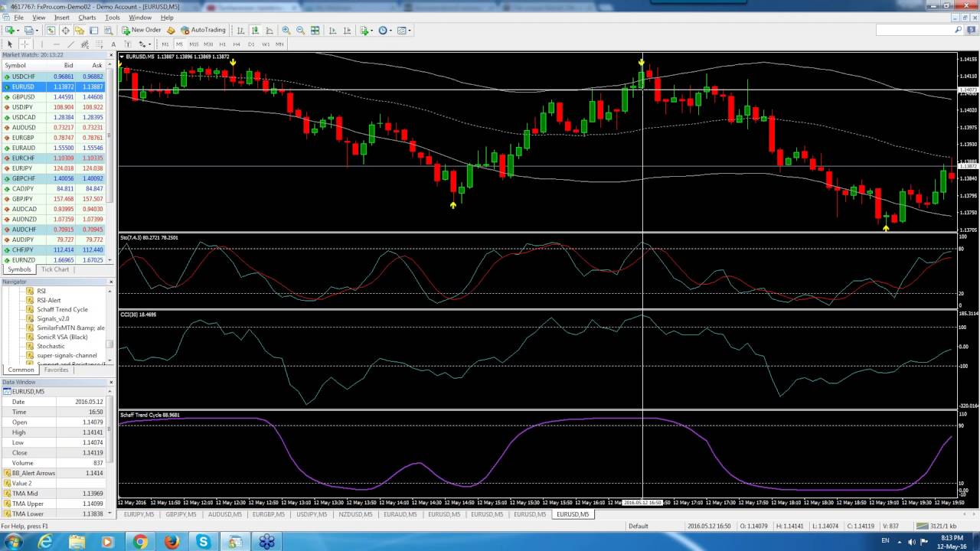The width and height of the screenshot is (980, 551).
Task: Zoom in on the chart
Action: pyautogui.click(x=286, y=31)
